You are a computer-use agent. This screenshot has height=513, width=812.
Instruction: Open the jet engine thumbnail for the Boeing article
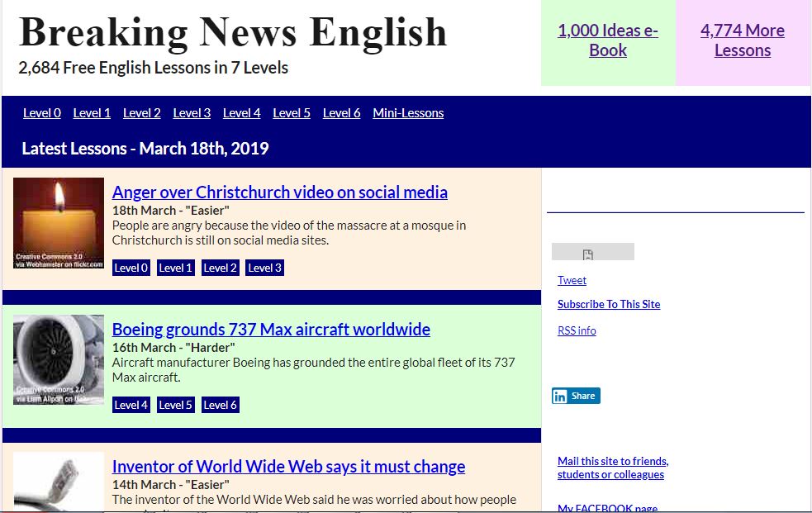pyautogui.click(x=59, y=359)
